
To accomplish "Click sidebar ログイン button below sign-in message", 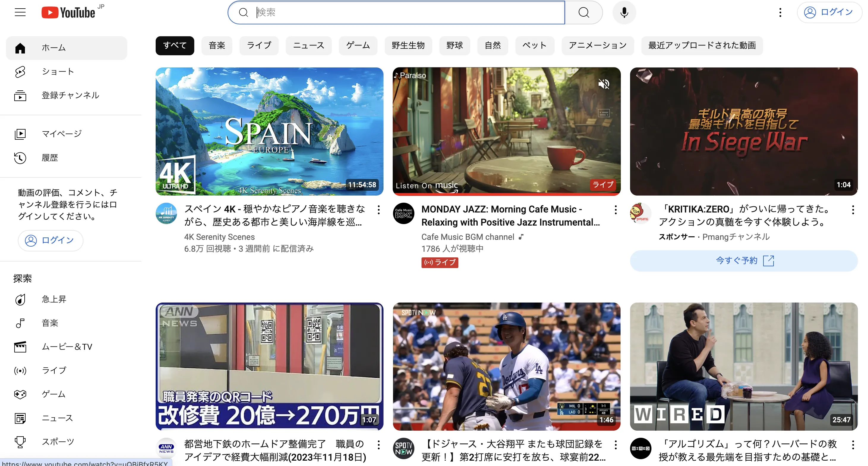I will coord(50,240).
